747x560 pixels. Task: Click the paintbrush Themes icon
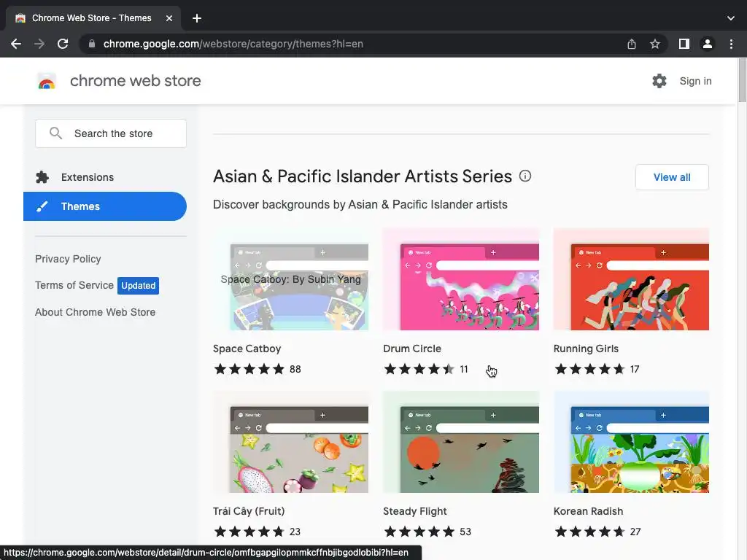[x=42, y=206]
